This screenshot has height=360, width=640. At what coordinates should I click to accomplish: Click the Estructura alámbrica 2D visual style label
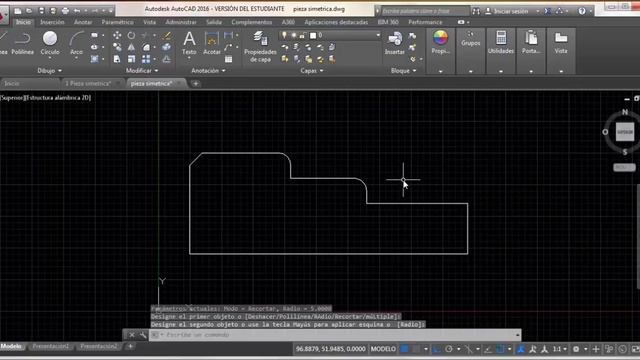click(58, 98)
